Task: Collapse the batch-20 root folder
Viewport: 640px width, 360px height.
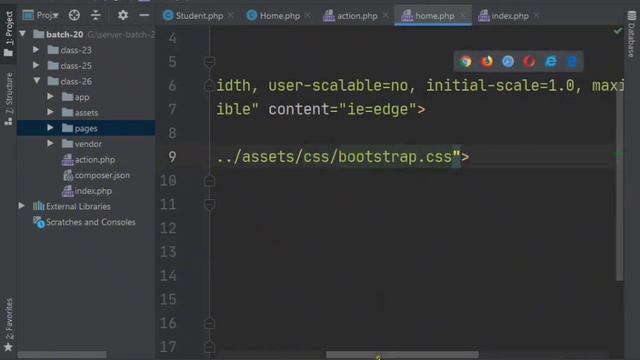Action: (23, 34)
